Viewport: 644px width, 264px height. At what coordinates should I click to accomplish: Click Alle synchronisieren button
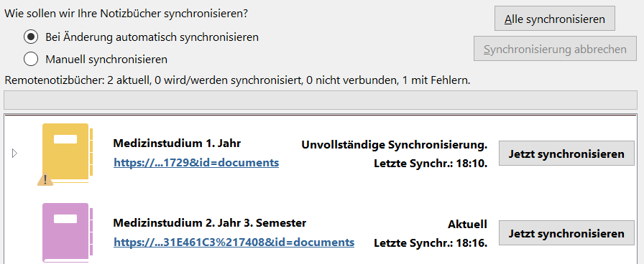pyautogui.click(x=554, y=19)
